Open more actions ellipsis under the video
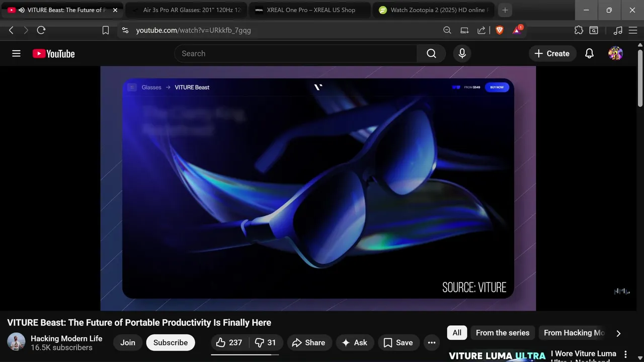 (431, 342)
